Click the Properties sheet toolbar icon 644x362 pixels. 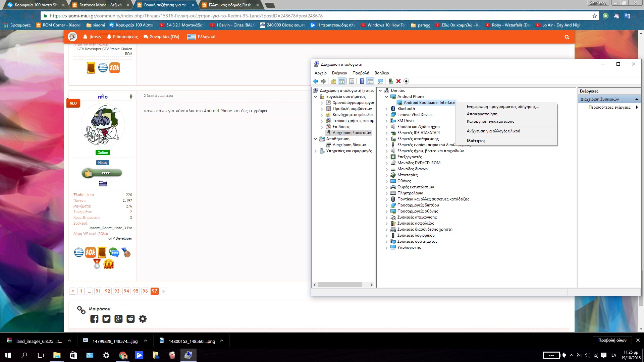[x=352, y=81]
